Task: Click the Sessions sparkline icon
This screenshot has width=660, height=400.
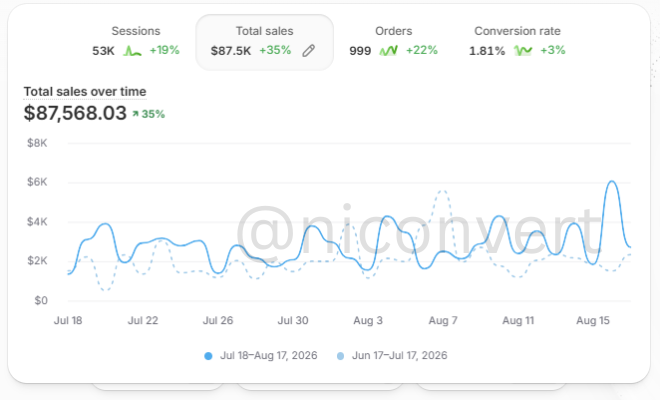Action: (132, 51)
